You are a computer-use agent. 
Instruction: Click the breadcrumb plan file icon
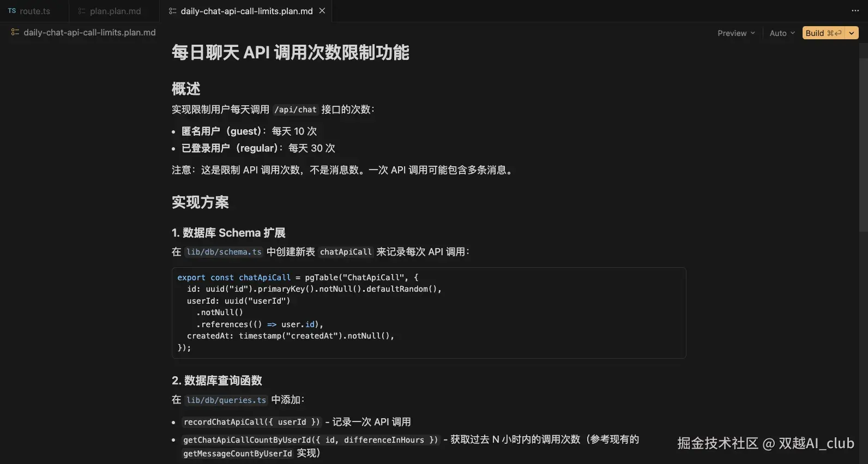pos(15,33)
